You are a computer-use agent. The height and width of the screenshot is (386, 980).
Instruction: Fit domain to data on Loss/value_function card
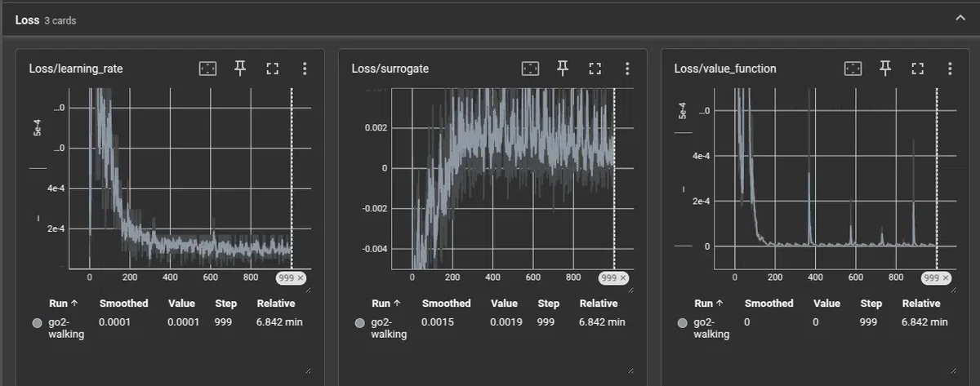(853, 69)
